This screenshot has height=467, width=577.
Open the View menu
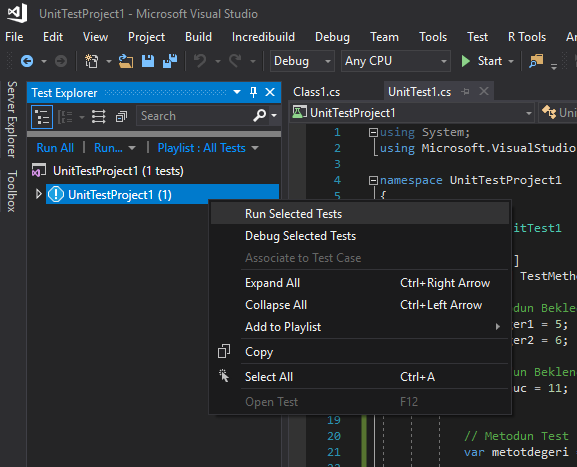(95, 37)
